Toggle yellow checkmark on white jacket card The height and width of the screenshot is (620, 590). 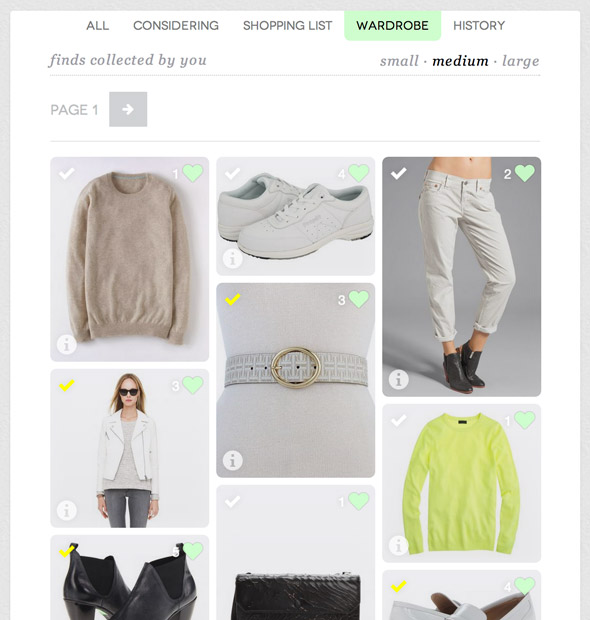[x=66, y=385]
